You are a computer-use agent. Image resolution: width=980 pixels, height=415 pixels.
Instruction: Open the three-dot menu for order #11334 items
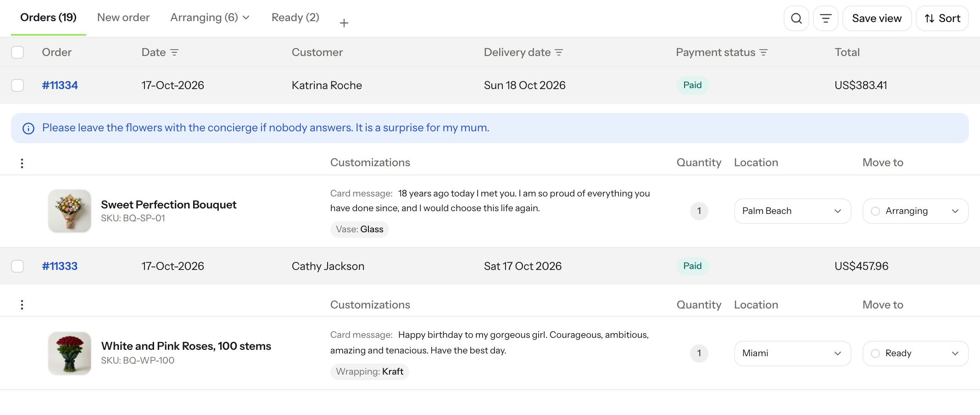(22, 163)
